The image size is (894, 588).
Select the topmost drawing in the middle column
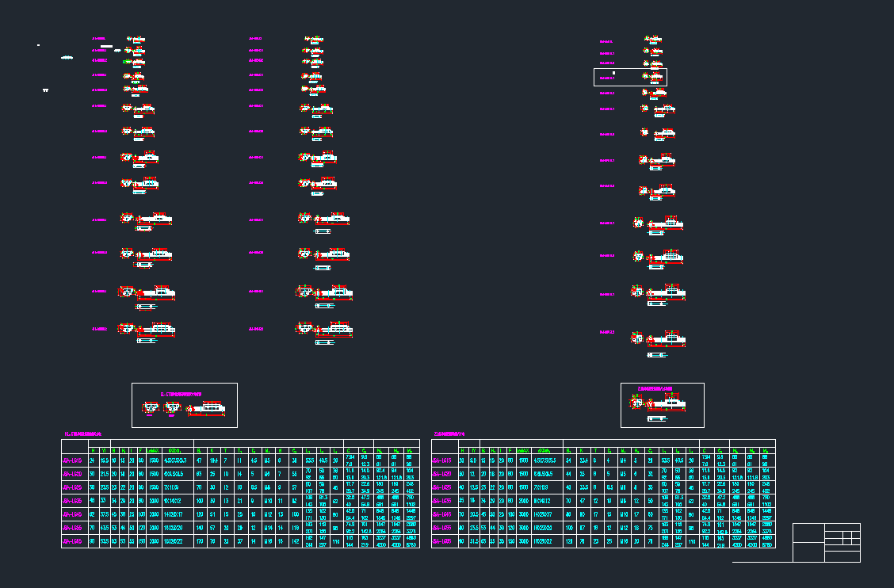point(313,38)
